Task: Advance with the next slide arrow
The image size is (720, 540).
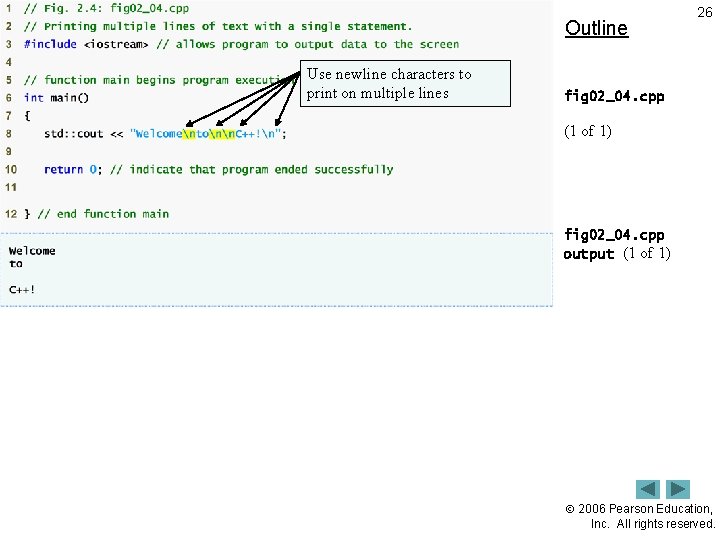Action: point(678,489)
